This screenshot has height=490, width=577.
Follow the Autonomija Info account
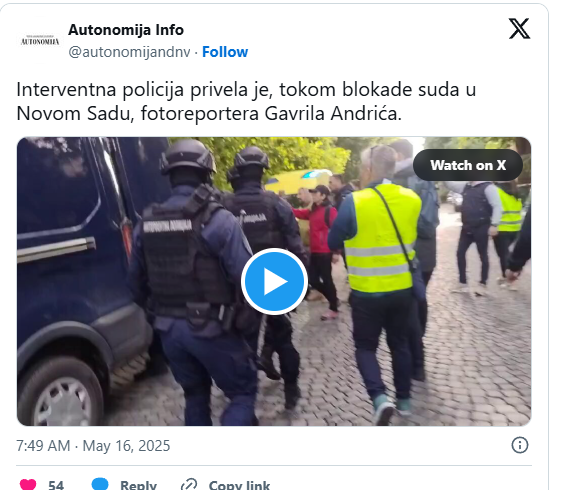pyautogui.click(x=225, y=52)
